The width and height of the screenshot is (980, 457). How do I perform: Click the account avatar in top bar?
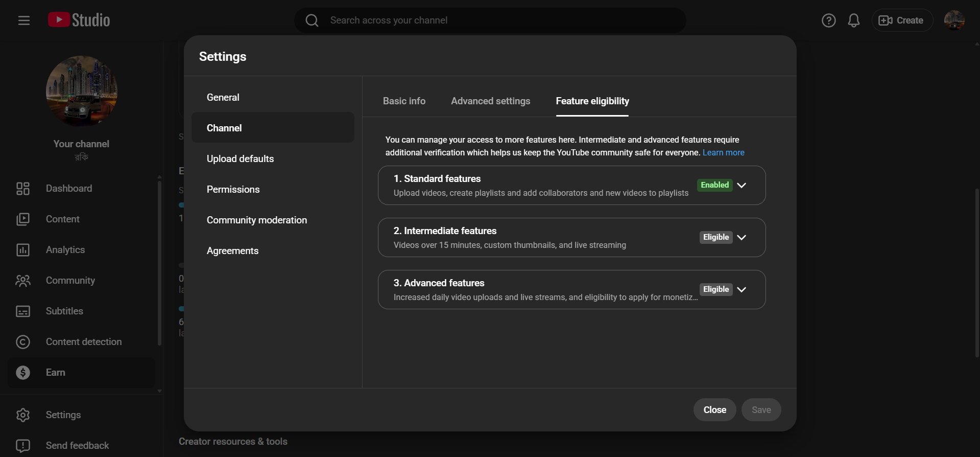(x=953, y=20)
